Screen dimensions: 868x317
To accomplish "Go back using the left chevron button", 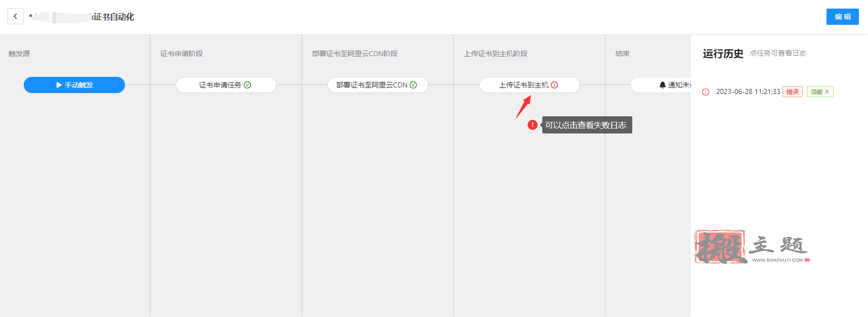I will (x=16, y=17).
